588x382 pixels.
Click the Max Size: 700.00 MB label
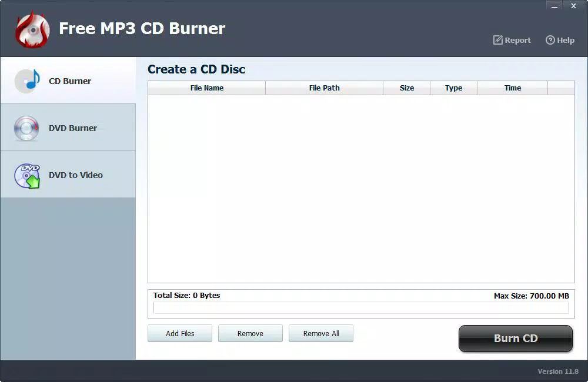(532, 296)
